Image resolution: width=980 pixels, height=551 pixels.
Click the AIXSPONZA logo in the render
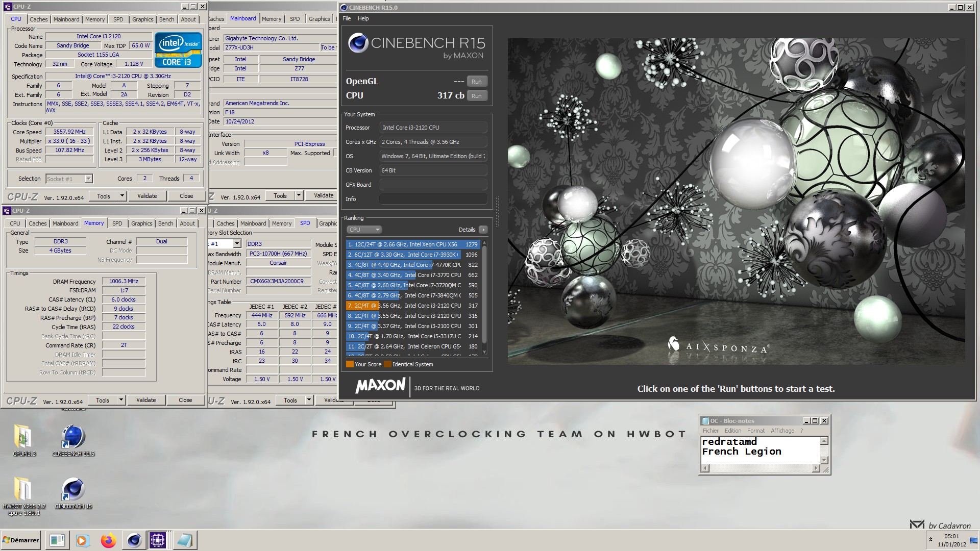(719, 346)
